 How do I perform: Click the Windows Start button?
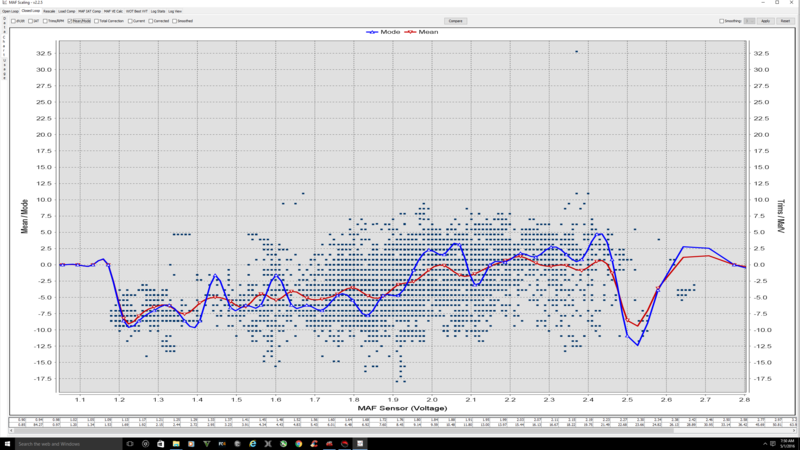(x=7, y=444)
